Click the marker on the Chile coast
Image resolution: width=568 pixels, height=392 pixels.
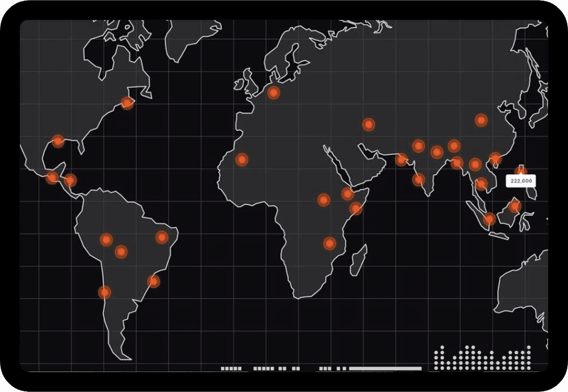[105, 292]
